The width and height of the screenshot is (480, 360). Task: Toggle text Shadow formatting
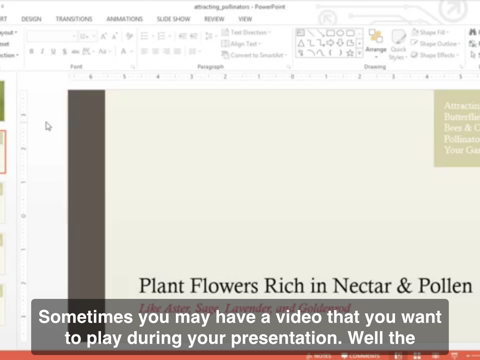(64, 51)
